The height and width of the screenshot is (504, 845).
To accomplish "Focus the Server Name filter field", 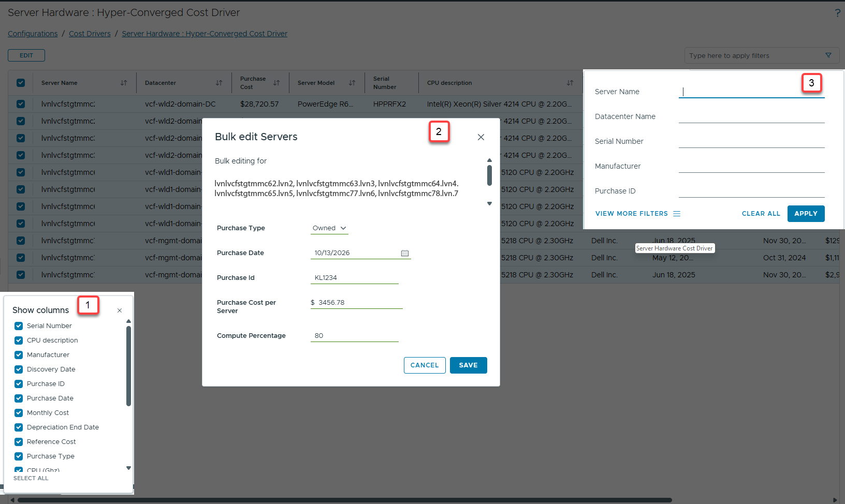I will point(751,92).
